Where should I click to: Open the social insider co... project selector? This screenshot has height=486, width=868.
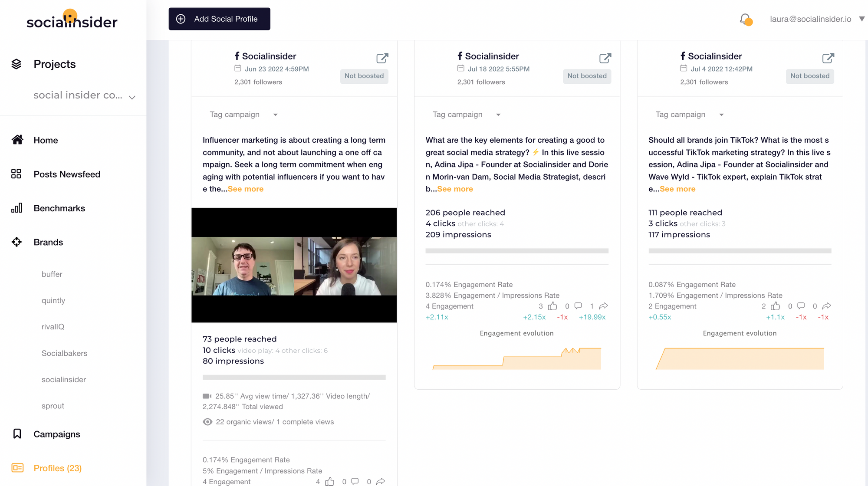[85, 95]
